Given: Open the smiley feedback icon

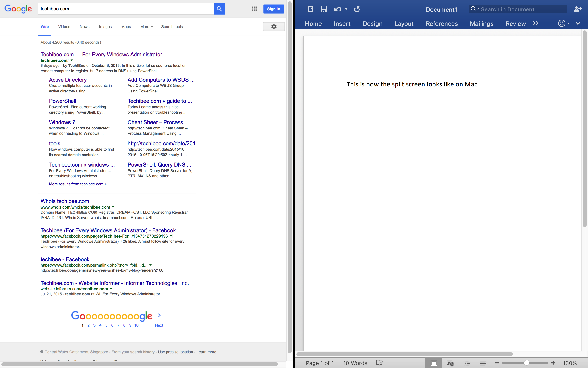Looking at the screenshot, I should pos(562,23).
